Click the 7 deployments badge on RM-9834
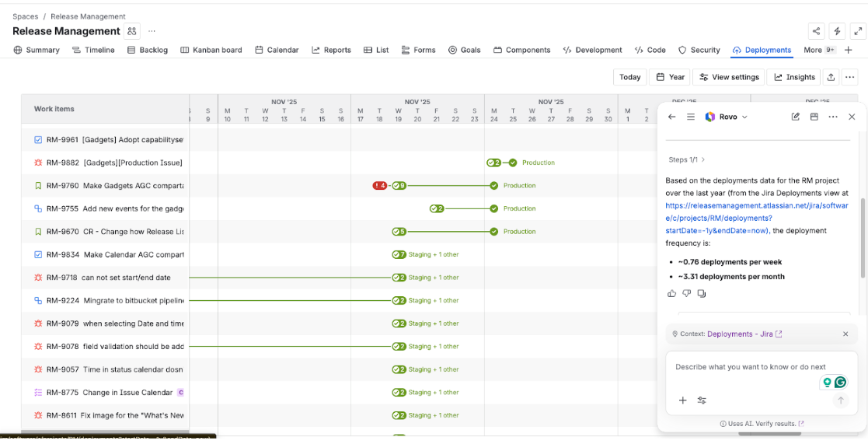Image resolution: width=868 pixels, height=444 pixels. [x=399, y=255]
